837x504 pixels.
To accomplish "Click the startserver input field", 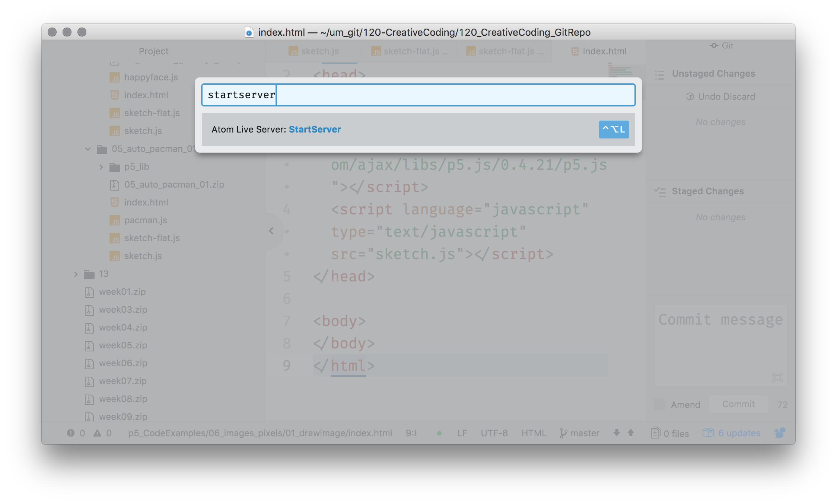I will click(418, 95).
